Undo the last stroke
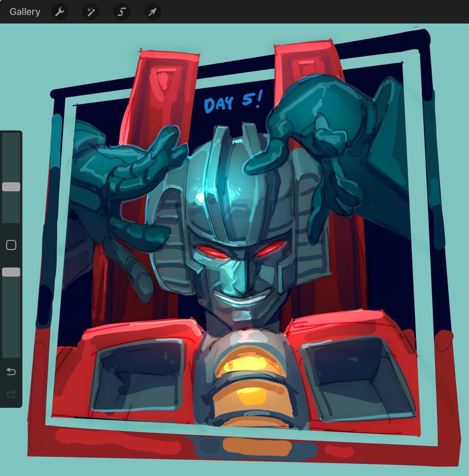 coord(11,371)
